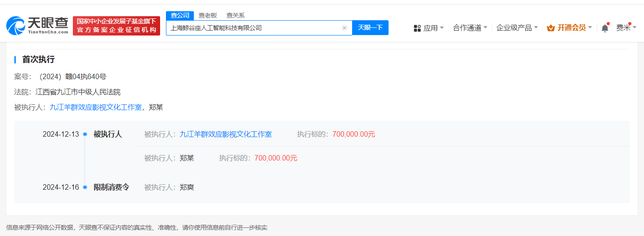Switch to the 查老板 tab
644x236 pixels.
pyautogui.click(x=208, y=15)
